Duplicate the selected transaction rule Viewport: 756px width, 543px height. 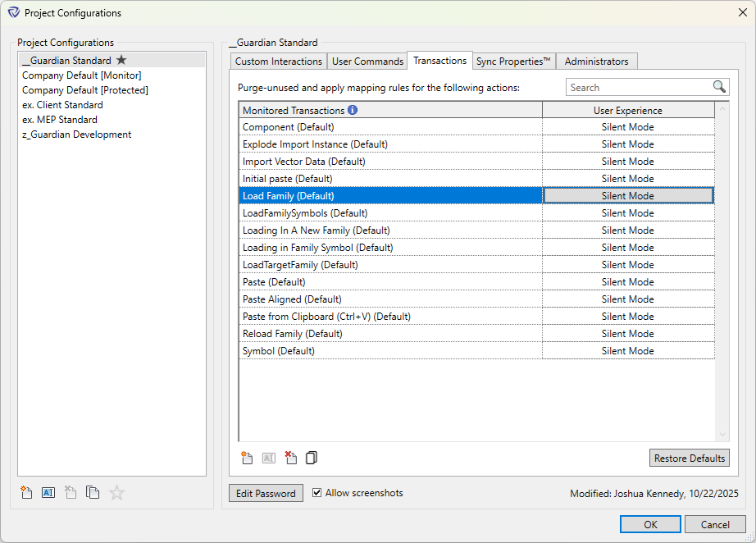coord(311,458)
